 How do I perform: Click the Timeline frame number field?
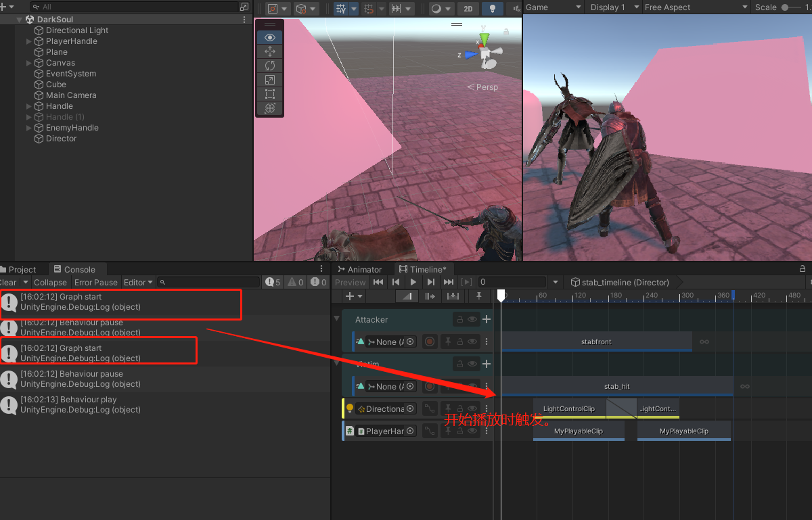point(512,282)
